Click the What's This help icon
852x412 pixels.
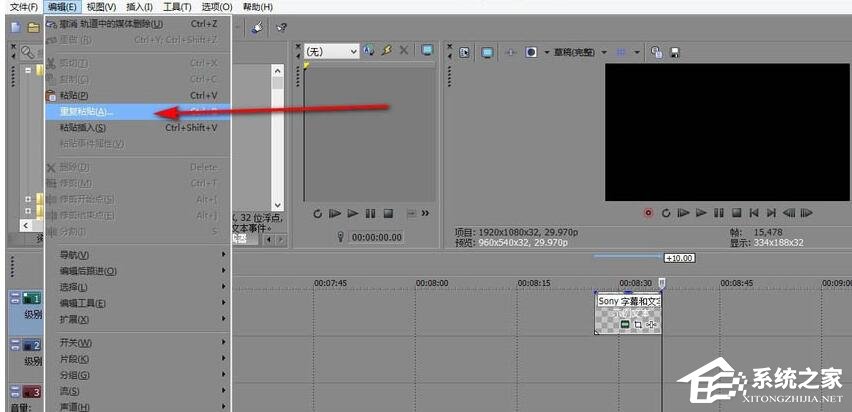281,27
